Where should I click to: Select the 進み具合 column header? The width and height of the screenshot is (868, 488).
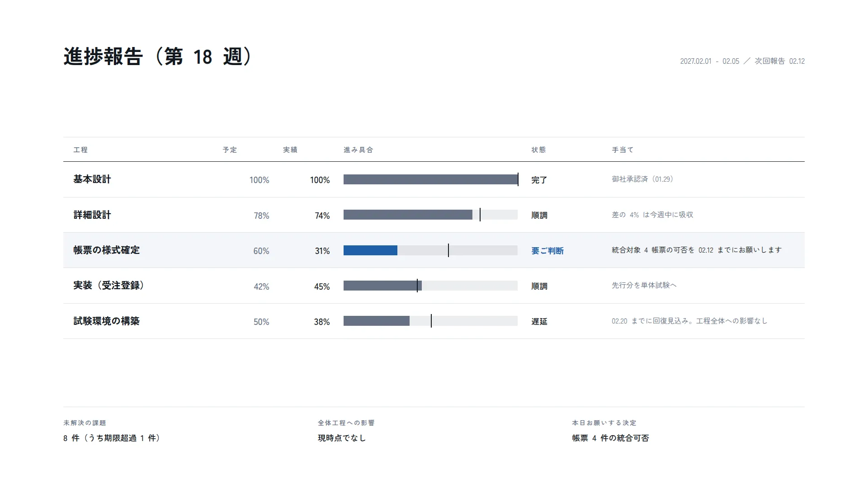[x=359, y=150]
